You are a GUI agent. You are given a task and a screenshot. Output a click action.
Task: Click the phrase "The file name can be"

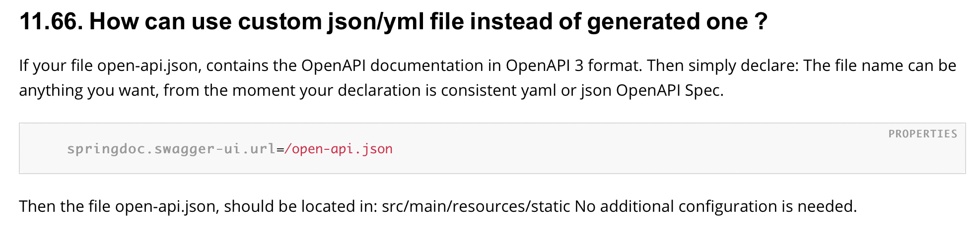pos(879,65)
